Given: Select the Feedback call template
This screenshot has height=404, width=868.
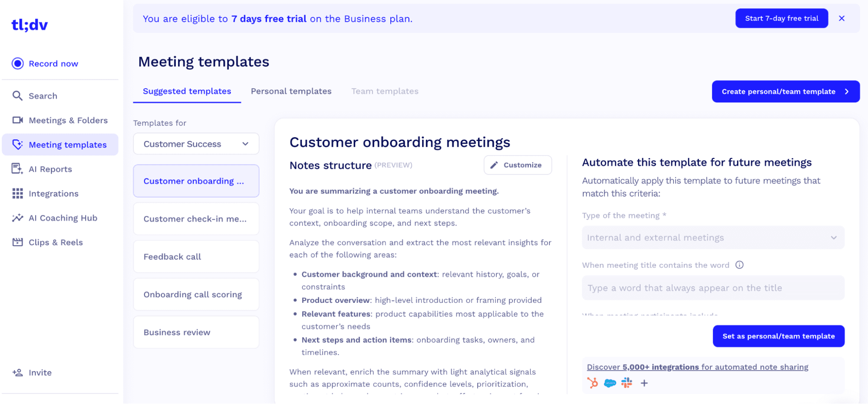Looking at the screenshot, I should click(x=196, y=257).
